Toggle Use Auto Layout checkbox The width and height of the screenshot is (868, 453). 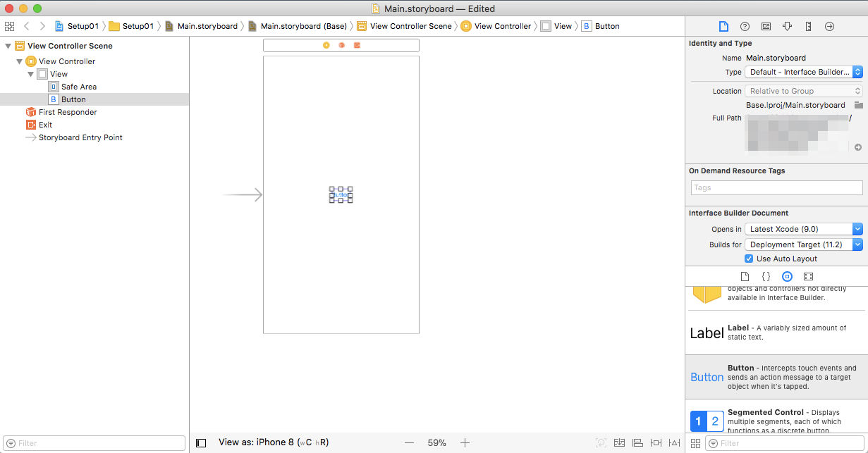[x=749, y=259]
